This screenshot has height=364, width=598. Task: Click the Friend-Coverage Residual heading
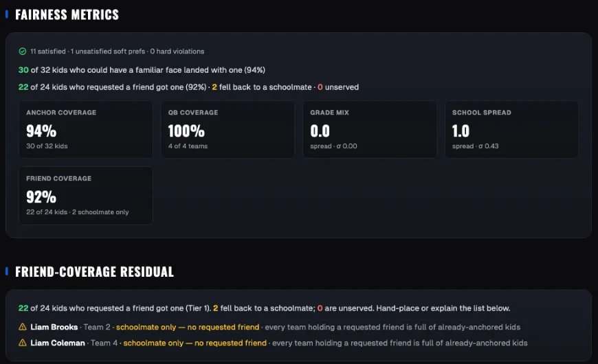pos(94,272)
